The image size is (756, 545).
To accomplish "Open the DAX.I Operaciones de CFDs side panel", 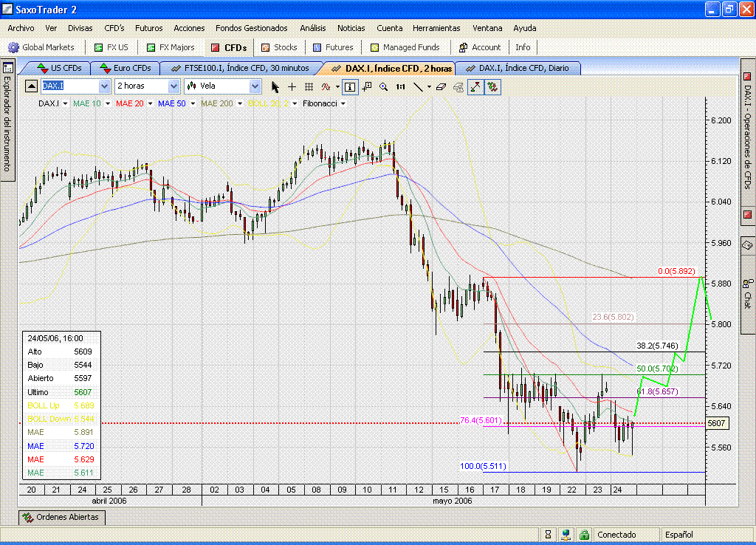I will (x=747, y=137).
